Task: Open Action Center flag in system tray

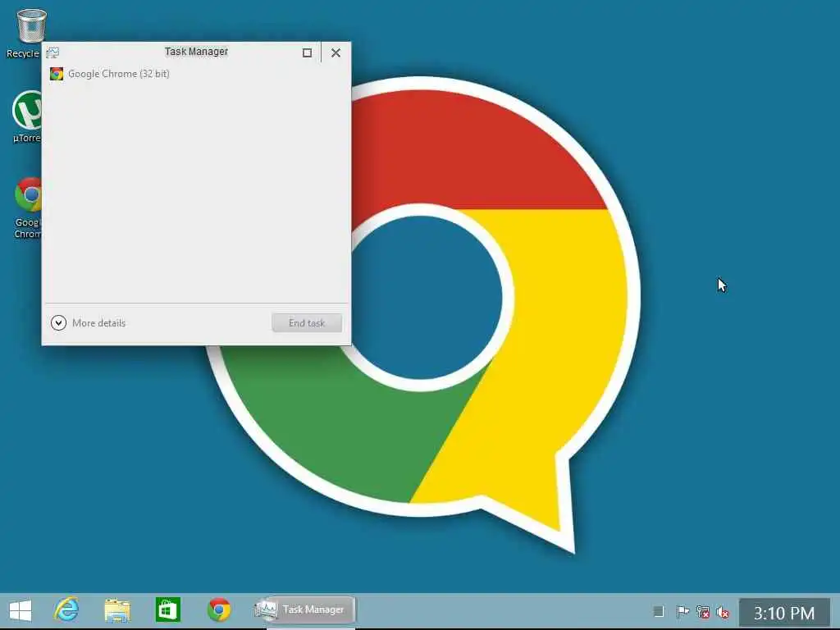Action: (x=682, y=612)
